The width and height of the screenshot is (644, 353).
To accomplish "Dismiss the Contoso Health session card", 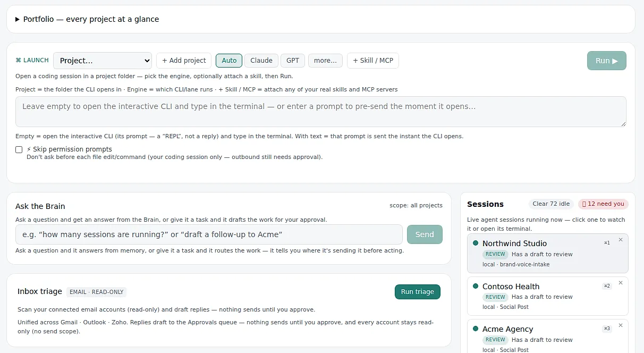I will [621, 283].
